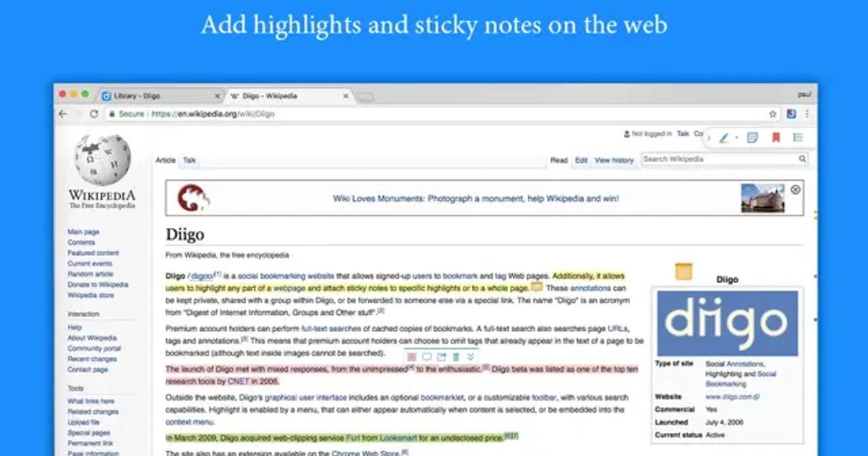This screenshot has width=868, height=456.
Task: Click the address bar URL
Action: point(211,114)
